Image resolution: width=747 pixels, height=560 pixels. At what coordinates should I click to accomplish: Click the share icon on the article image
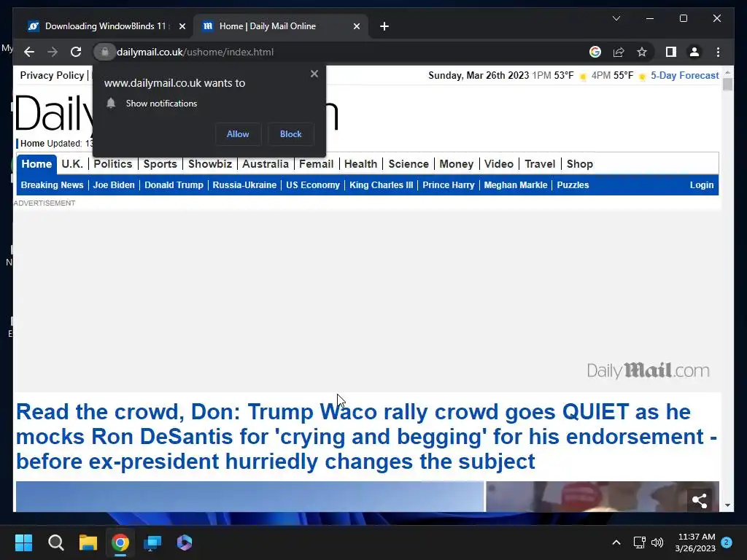click(x=700, y=500)
